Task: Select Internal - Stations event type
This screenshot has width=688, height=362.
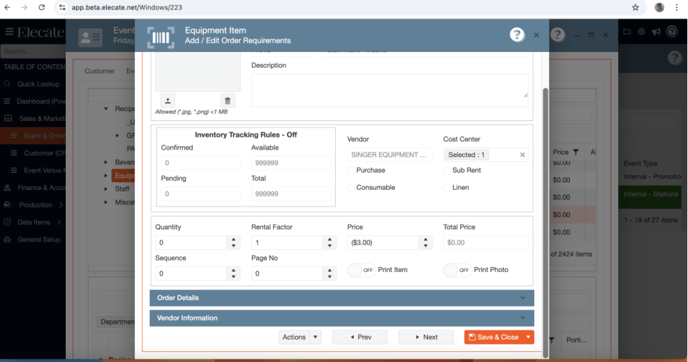Action: [x=651, y=194]
